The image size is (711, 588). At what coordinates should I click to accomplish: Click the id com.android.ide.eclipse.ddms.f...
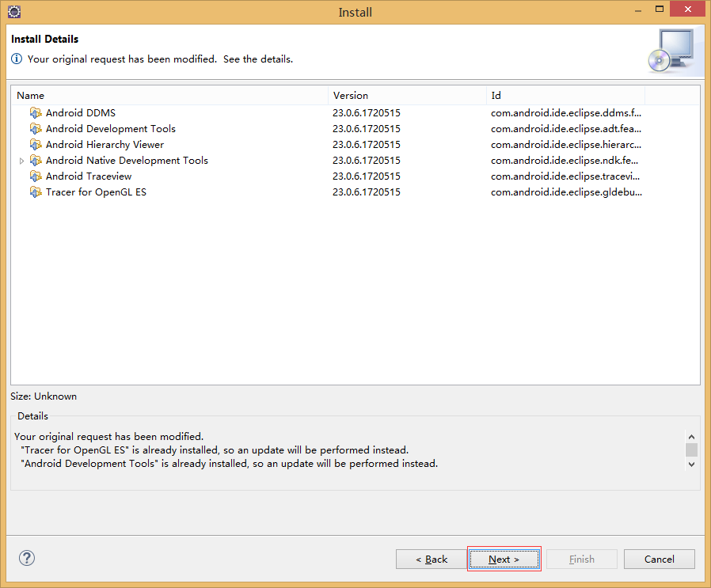(566, 112)
